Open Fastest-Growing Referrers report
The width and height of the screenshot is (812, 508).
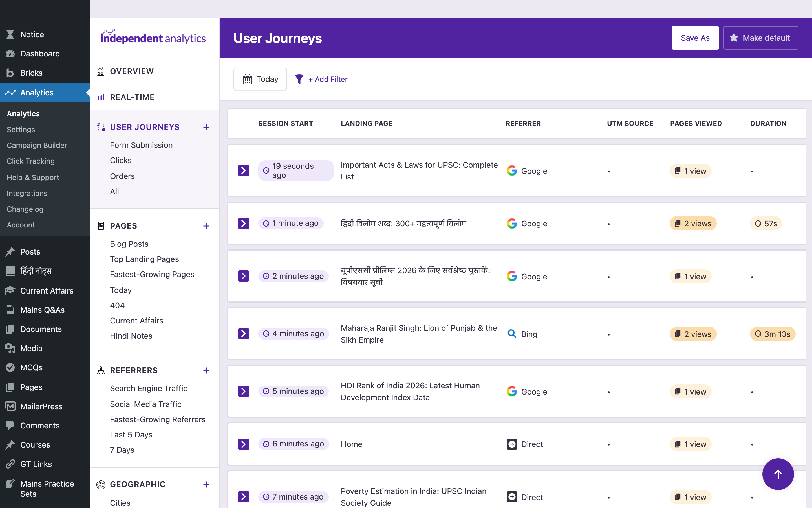(x=158, y=419)
